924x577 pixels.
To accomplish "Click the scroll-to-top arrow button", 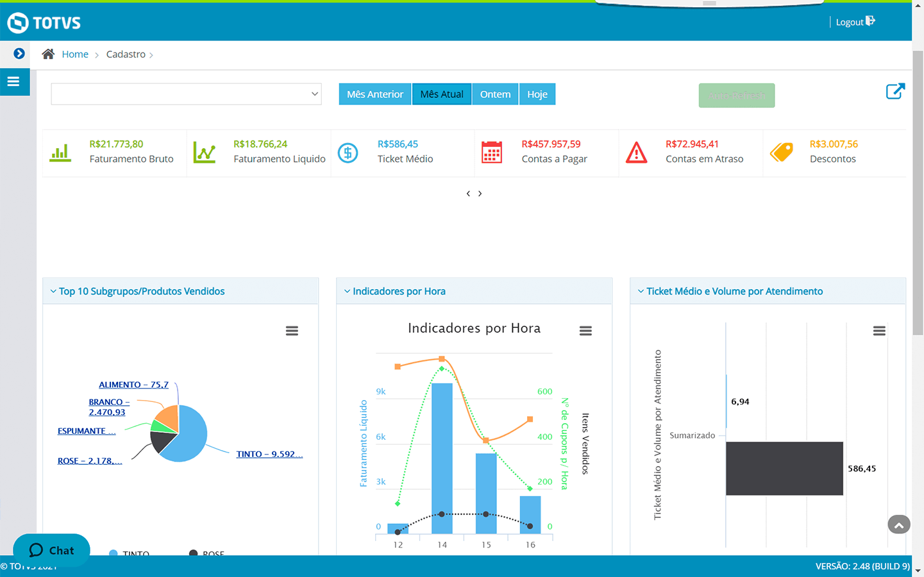I will coord(899,524).
